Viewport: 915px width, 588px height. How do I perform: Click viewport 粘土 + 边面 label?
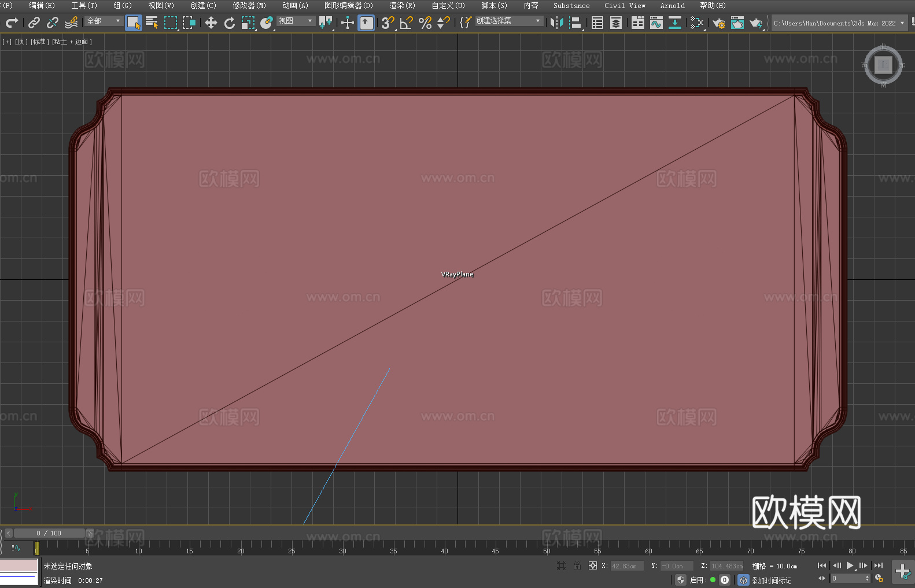(72, 42)
